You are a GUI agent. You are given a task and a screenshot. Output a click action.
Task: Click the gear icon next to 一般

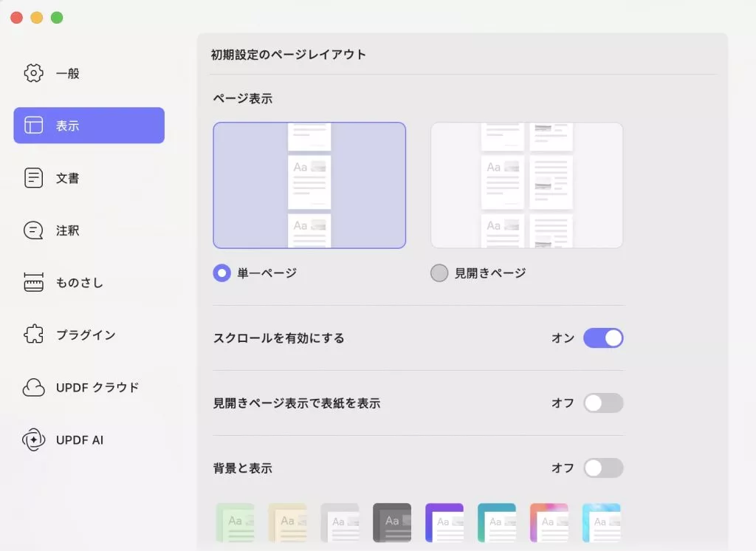[x=33, y=73]
